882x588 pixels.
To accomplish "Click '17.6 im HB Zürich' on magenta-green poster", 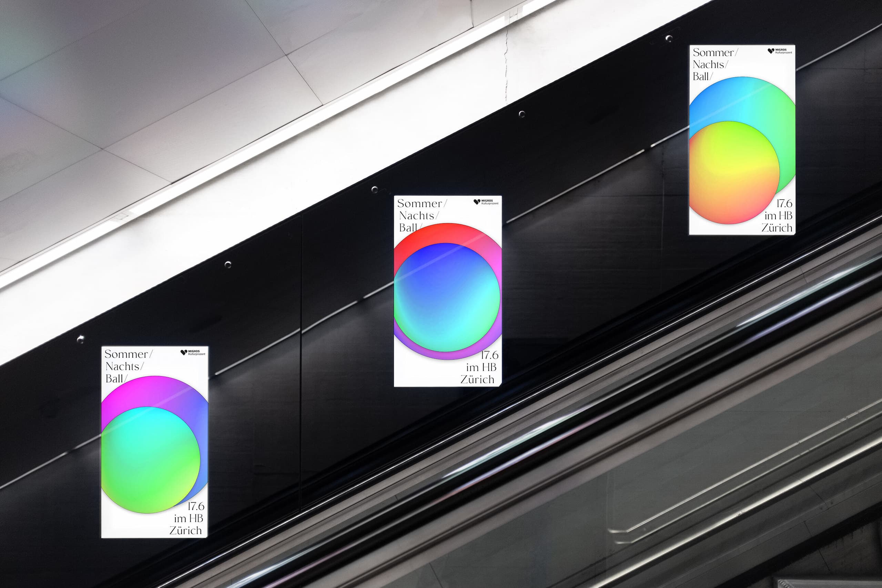I will [187, 518].
